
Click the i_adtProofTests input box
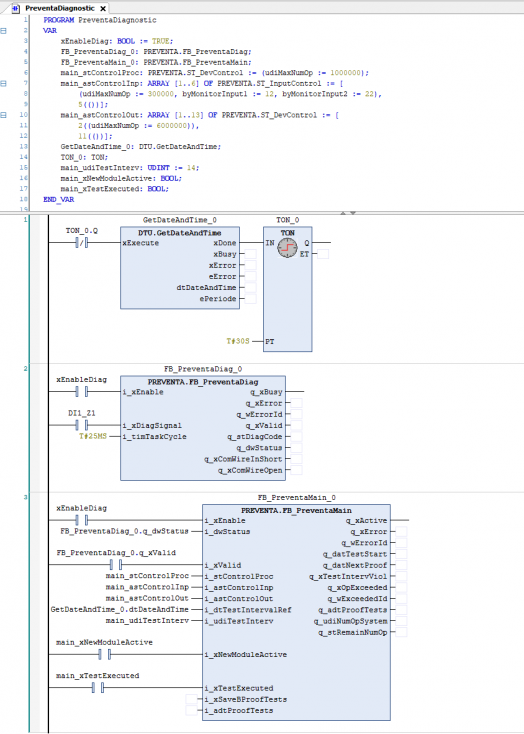pos(192,711)
